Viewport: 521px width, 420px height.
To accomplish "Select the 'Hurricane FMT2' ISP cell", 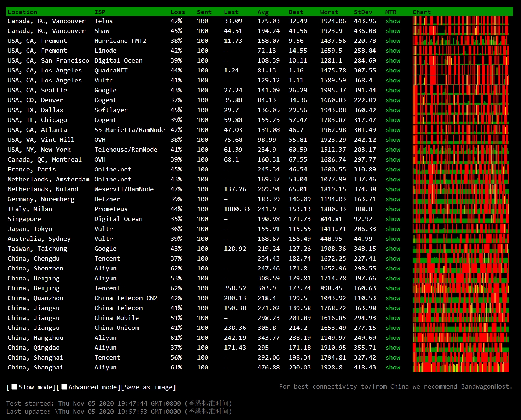I will pyautogui.click(x=120, y=41).
